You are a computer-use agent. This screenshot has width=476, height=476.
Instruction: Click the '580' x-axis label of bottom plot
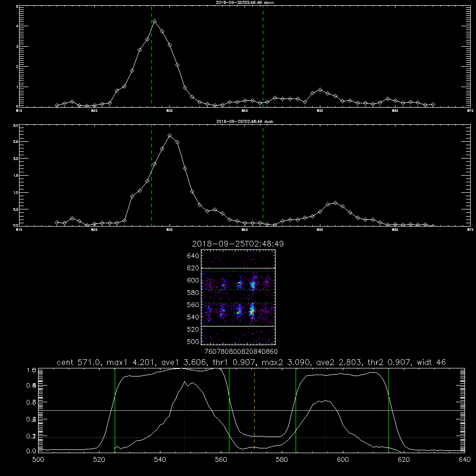coord(282,460)
